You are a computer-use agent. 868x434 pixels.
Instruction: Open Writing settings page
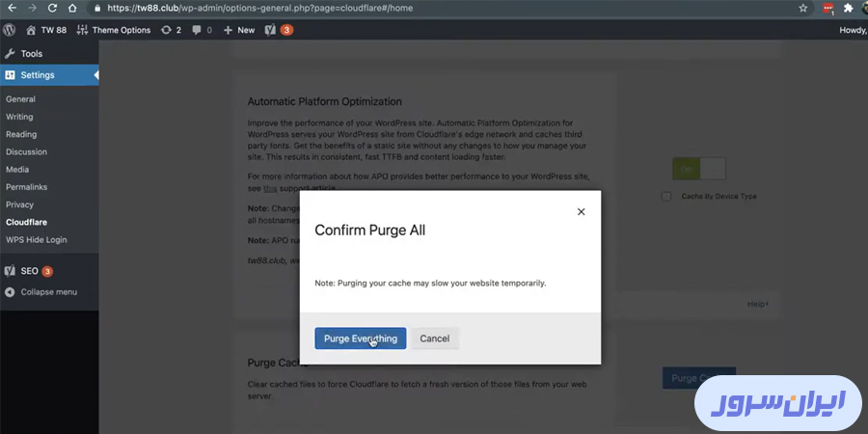tap(19, 117)
